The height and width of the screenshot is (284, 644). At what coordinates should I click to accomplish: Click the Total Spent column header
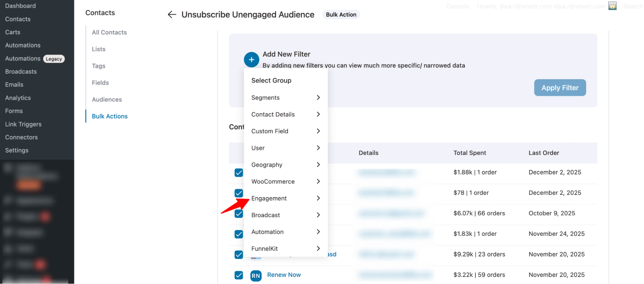[x=469, y=153]
